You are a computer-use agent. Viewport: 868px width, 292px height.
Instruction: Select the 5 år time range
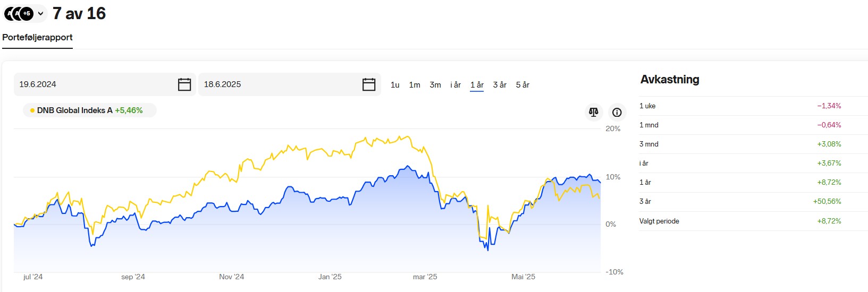click(523, 85)
